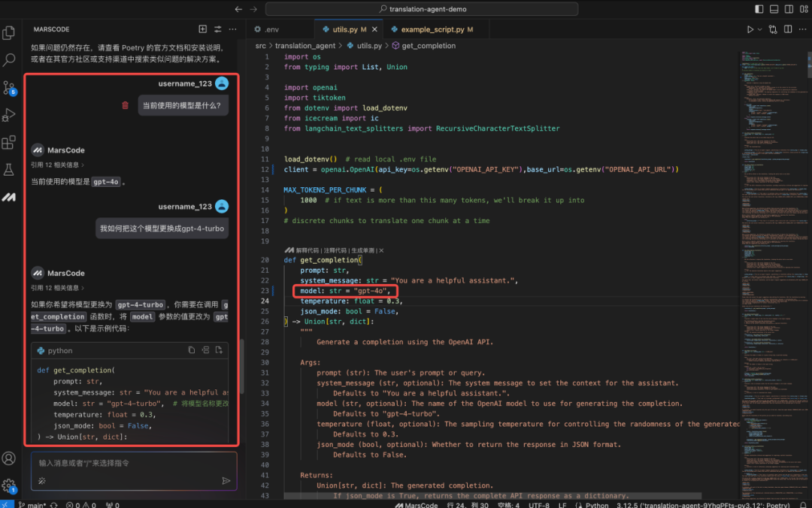Expand first 引用 12 相关信息 references
The width and height of the screenshot is (812, 508).
(x=57, y=165)
